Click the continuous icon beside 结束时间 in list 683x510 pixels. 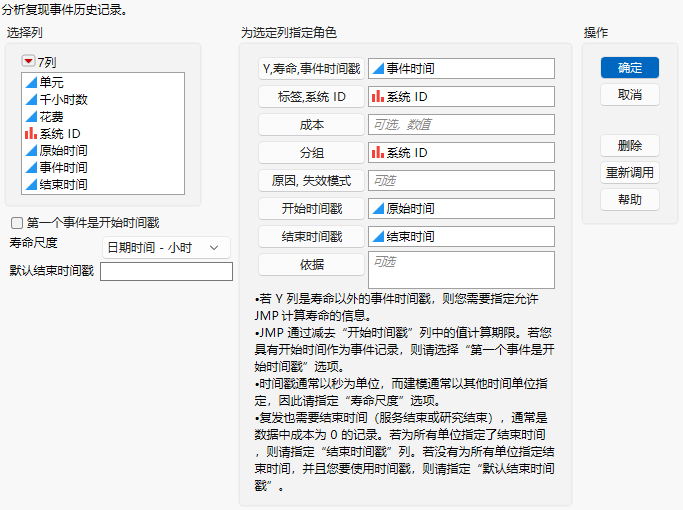pyautogui.click(x=31, y=184)
